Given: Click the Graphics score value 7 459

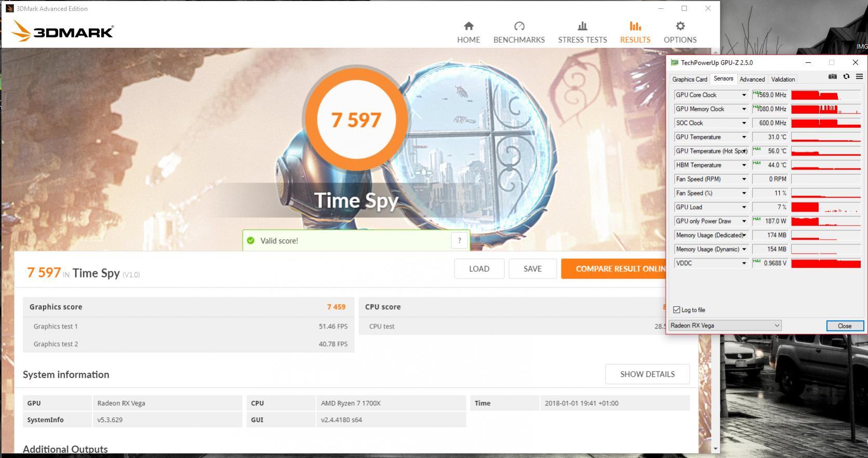Looking at the screenshot, I should (336, 307).
